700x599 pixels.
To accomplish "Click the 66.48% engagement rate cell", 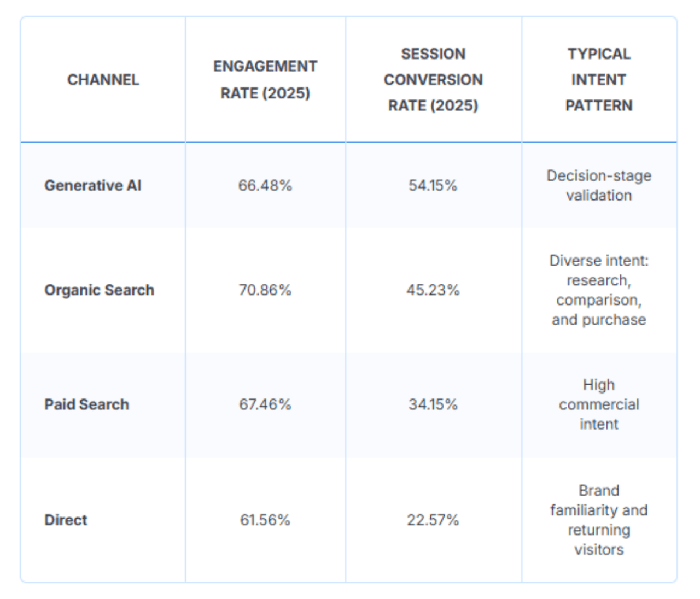I will coord(265,186).
